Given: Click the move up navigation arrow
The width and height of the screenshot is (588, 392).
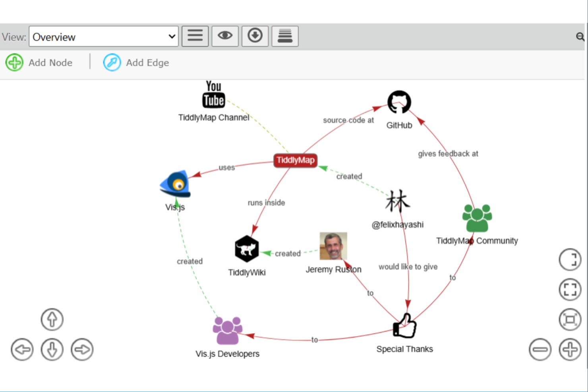Looking at the screenshot, I should click(52, 319).
